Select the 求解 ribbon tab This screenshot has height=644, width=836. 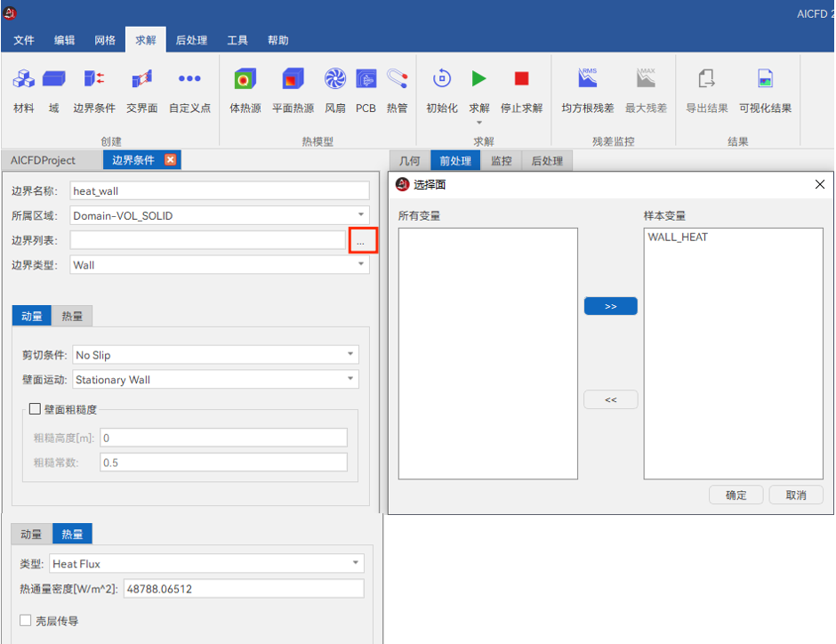(x=146, y=40)
